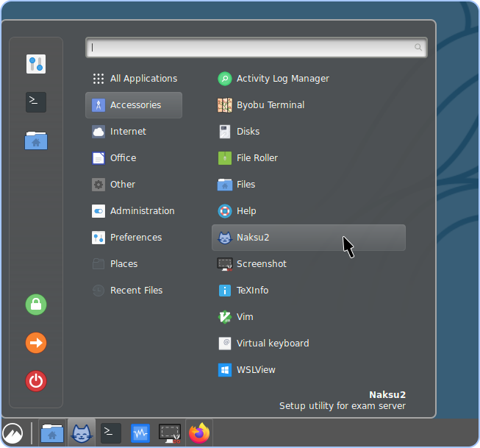Viewport: 480px width, 448px height.
Task: Click the menu launcher button in taskbar
Action: [12, 433]
